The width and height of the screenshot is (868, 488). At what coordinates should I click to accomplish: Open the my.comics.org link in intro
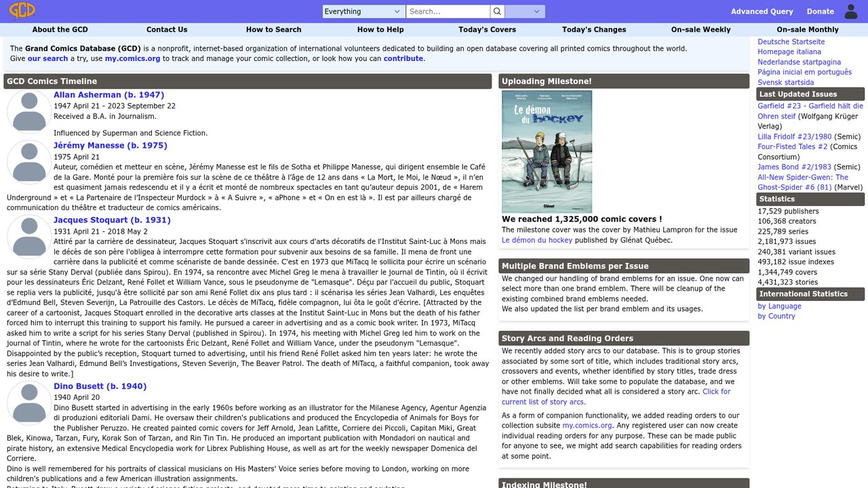133,59
